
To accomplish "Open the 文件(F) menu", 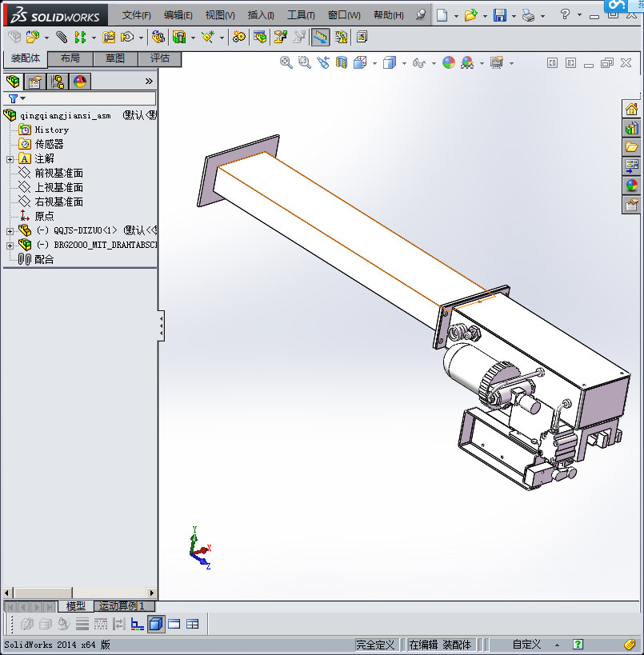I will pyautogui.click(x=136, y=15).
